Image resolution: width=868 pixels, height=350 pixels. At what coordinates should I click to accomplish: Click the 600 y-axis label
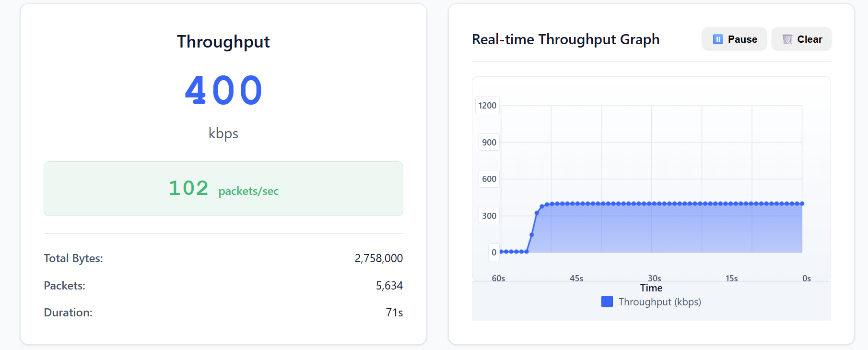click(x=489, y=179)
